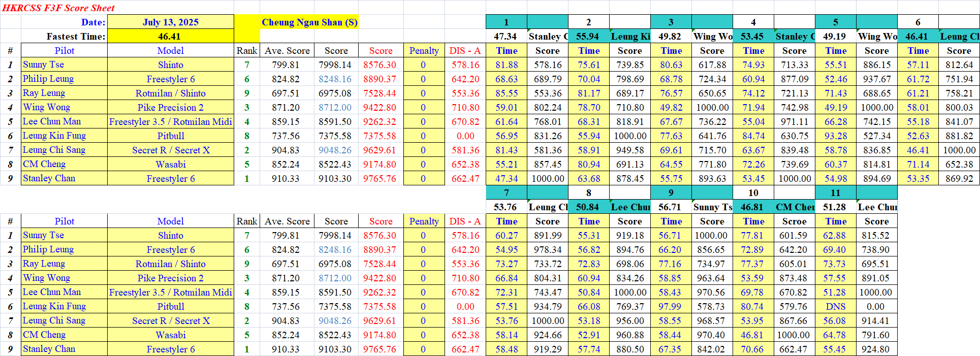Image resolution: width=980 pixels, height=356 pixels.
Task: Select the Cheung Ngau Shan (S) venue cell
Action: coord(309,22)
